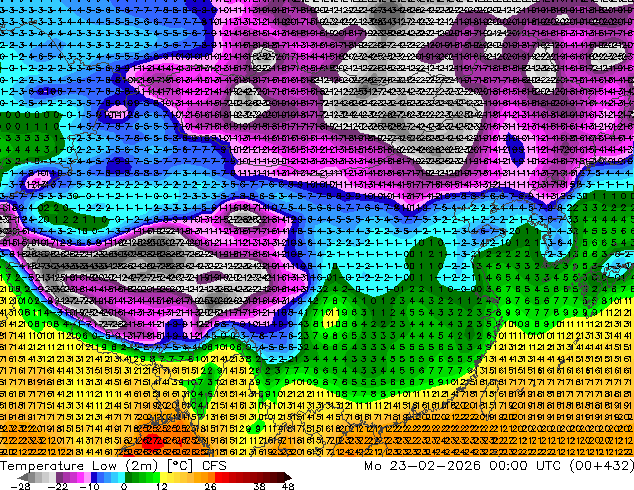Image resolution: width=634 pixels, height=490 pixels.
Task: Click the date "Mo 23-02-2026"
Action: [x=423, y=466]
